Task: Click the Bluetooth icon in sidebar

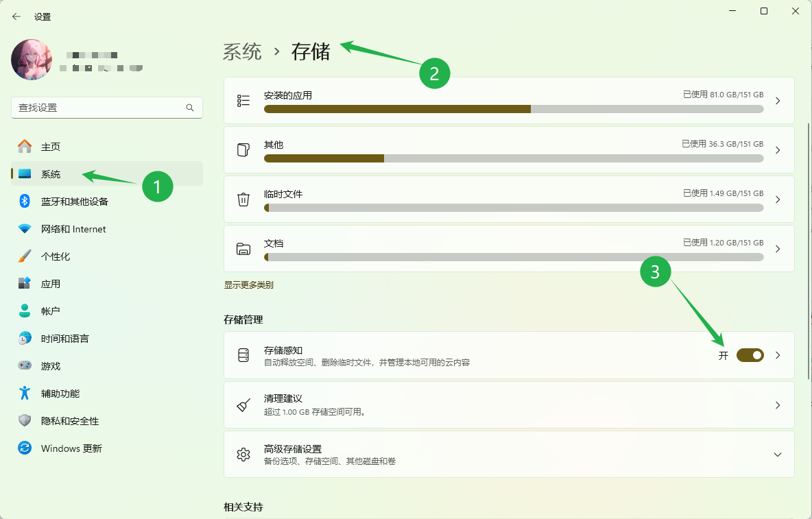Action: 24,202
